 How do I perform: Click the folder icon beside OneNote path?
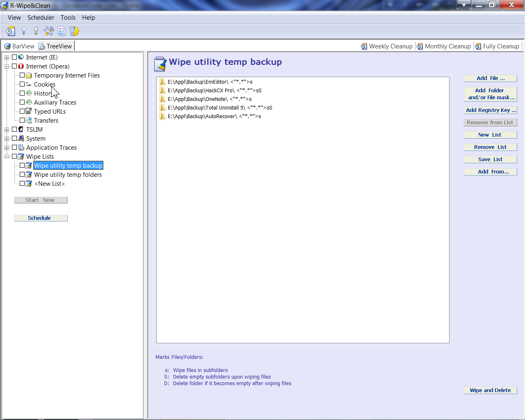coord(162,99)
